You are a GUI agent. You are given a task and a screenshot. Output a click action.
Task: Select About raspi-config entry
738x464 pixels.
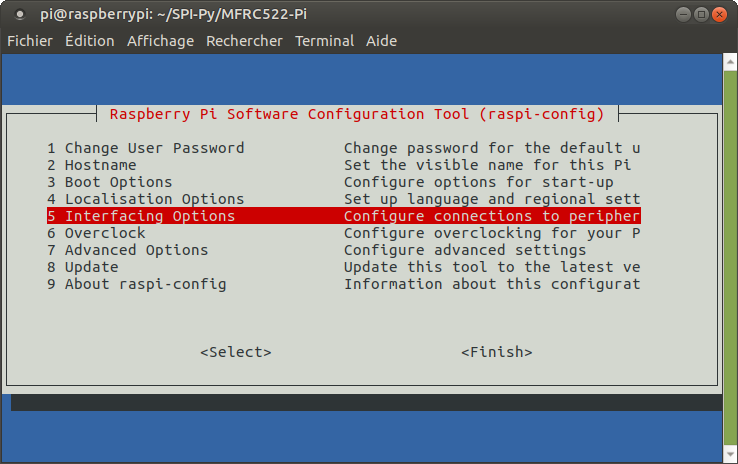[x=145, y=284]
